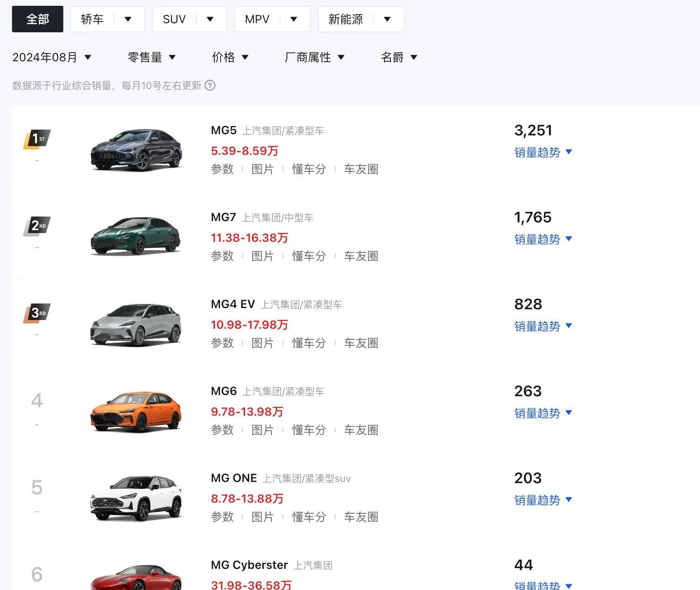Open the 零售量 filter dropdown
Image resolution: width=700 pixels, height=590 pixels.
point(152,57)
